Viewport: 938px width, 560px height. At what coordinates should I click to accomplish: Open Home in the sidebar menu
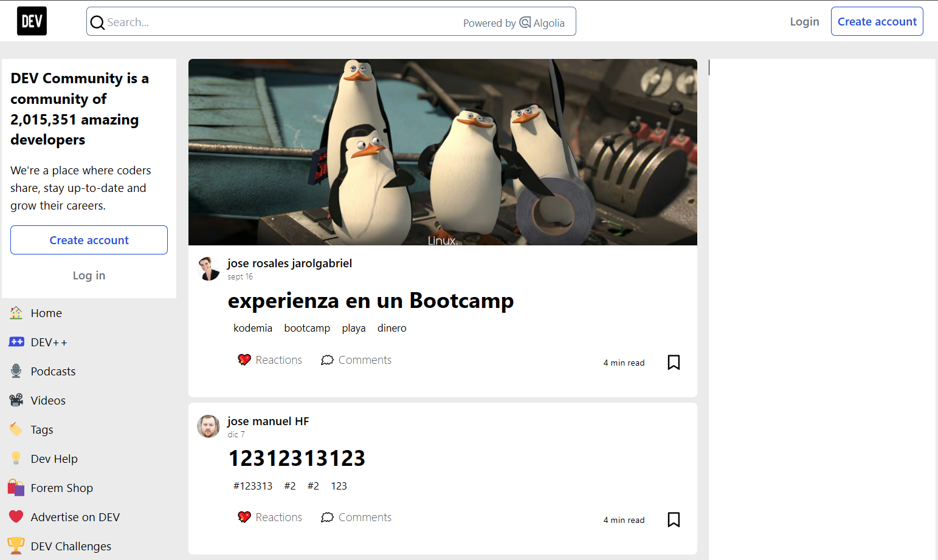46,313
